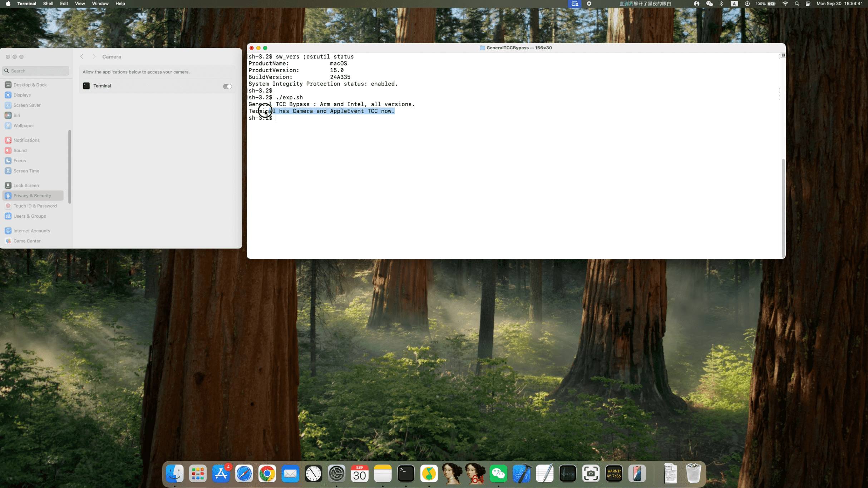Open Trash from the Dock
The height and width of the screenshot is (488, 868).
[694, 474]
